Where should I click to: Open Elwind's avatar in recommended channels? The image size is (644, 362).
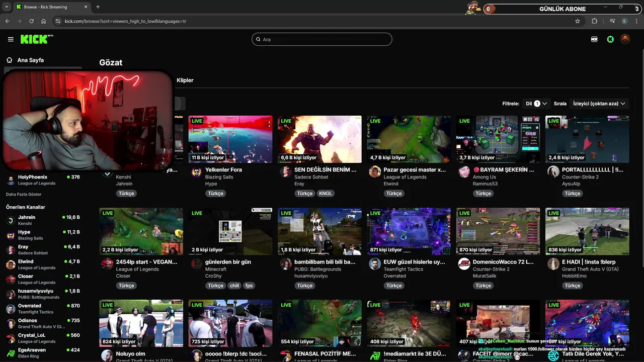click(11, 264)
